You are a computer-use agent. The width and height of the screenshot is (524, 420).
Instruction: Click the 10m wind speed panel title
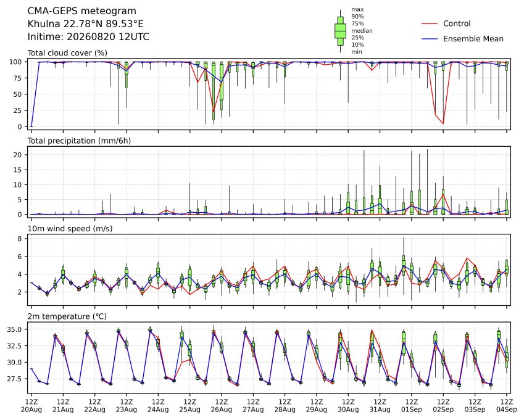[70, 229]
